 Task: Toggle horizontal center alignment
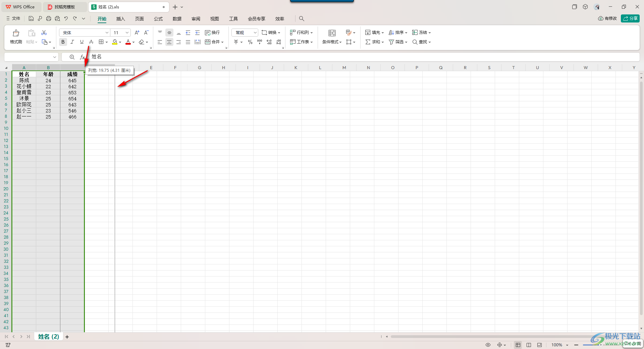pos(169,42)
